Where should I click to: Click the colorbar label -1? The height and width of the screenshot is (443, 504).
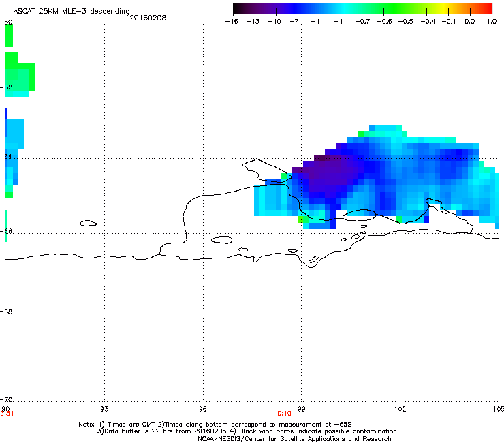(338, 22)
